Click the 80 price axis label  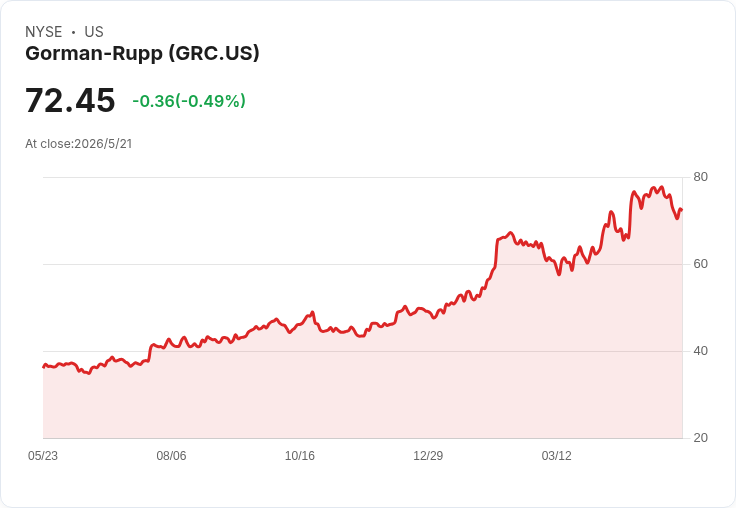coord(700,177)
